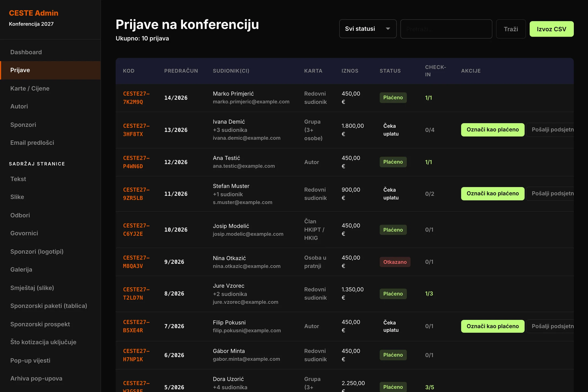Mark Ivana Demić registration as paid

(x=493, y=130)
